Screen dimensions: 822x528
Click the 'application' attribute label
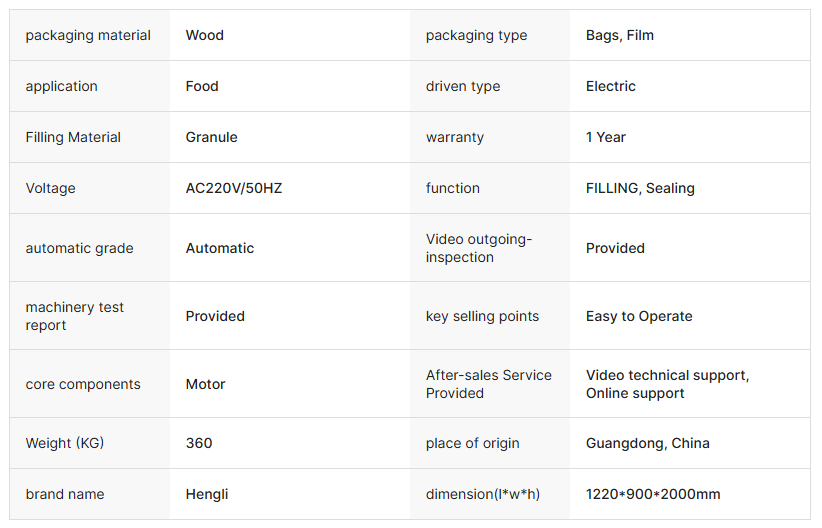pyautogui.click(x=61, y=86)
